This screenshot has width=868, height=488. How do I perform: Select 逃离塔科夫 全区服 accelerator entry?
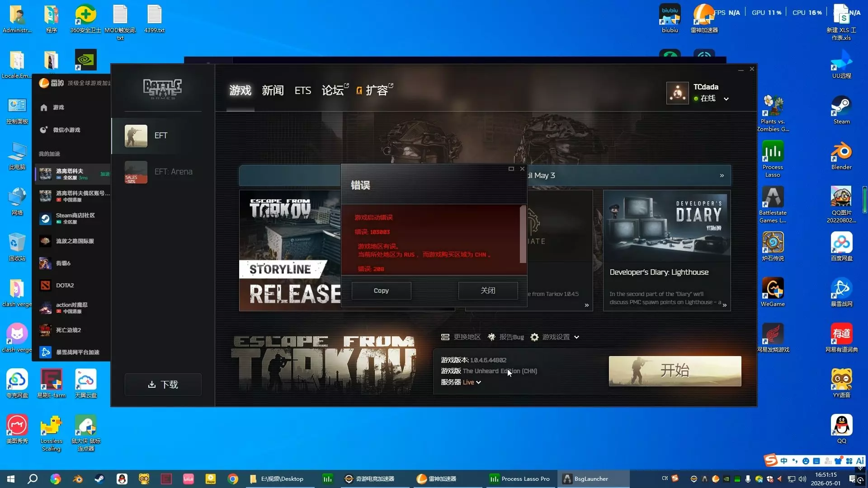click(73, 174)
